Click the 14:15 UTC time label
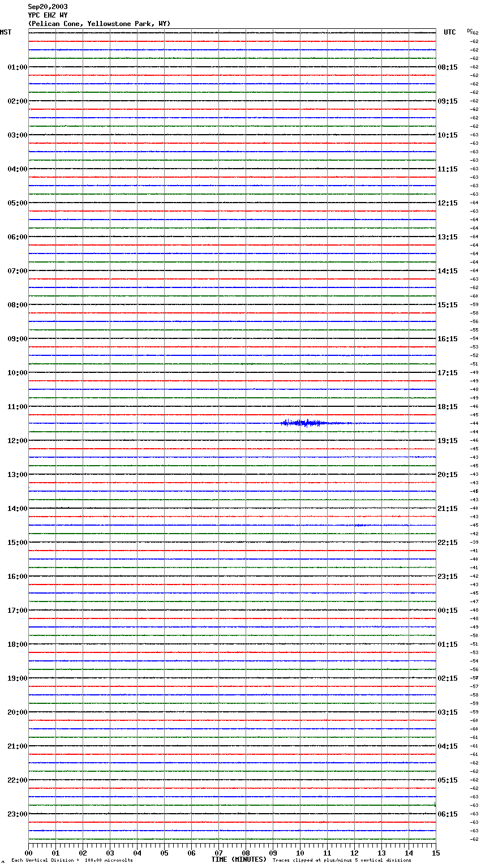 448,271
